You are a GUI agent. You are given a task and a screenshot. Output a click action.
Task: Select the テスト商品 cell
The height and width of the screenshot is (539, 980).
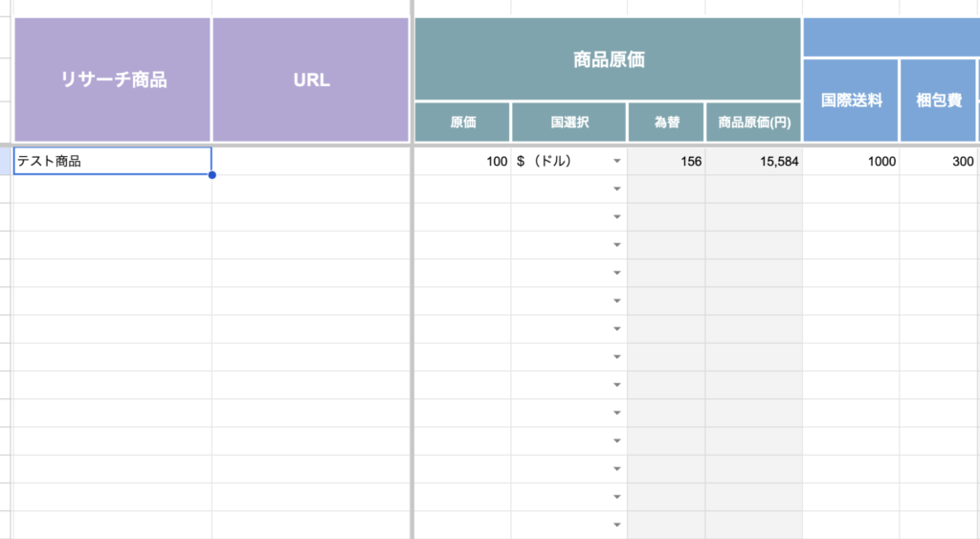coord(112,162)
